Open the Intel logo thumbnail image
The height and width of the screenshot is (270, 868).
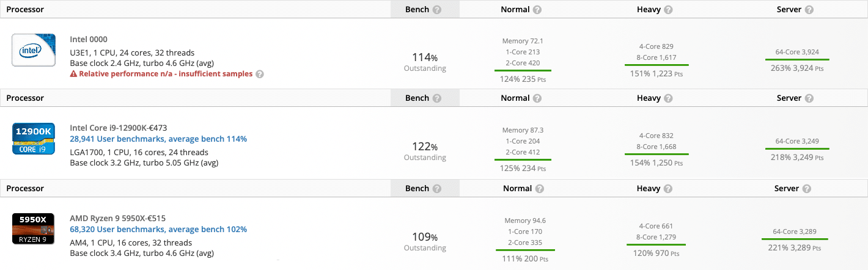34,50
